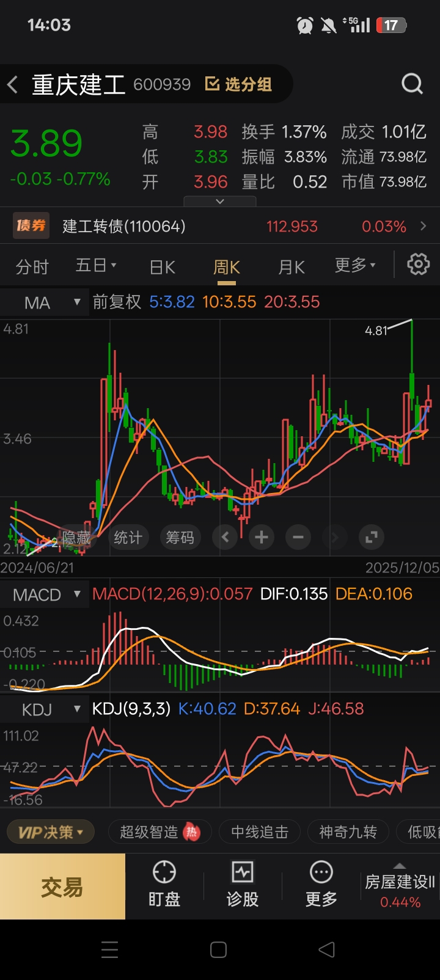Tap the alarm status bar icon
Screen dimensions: 440x980
coord(305,25)
